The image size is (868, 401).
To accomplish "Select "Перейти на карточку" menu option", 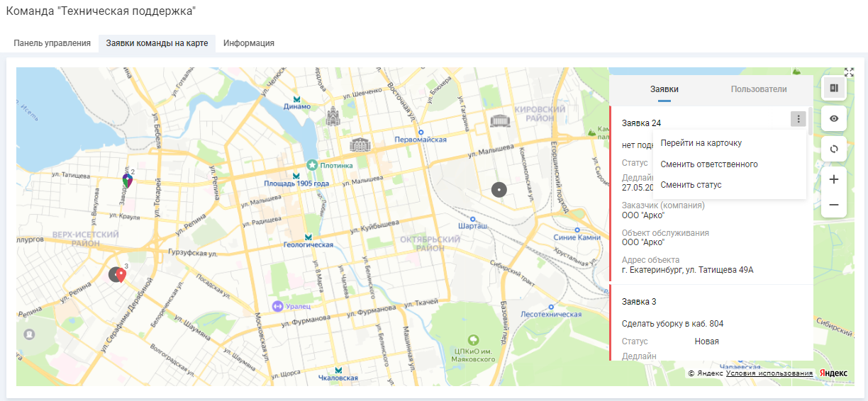I will coord(701,143).
